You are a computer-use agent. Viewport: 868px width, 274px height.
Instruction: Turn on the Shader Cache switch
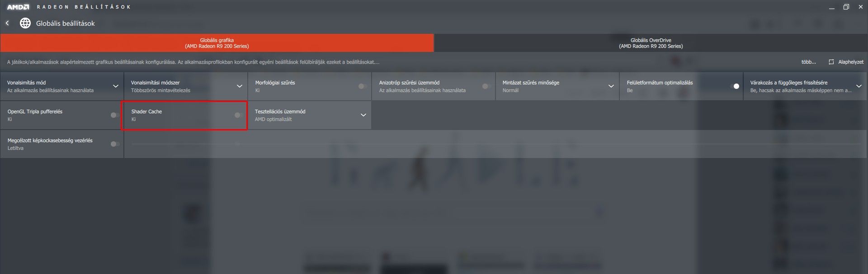(239, 115)
